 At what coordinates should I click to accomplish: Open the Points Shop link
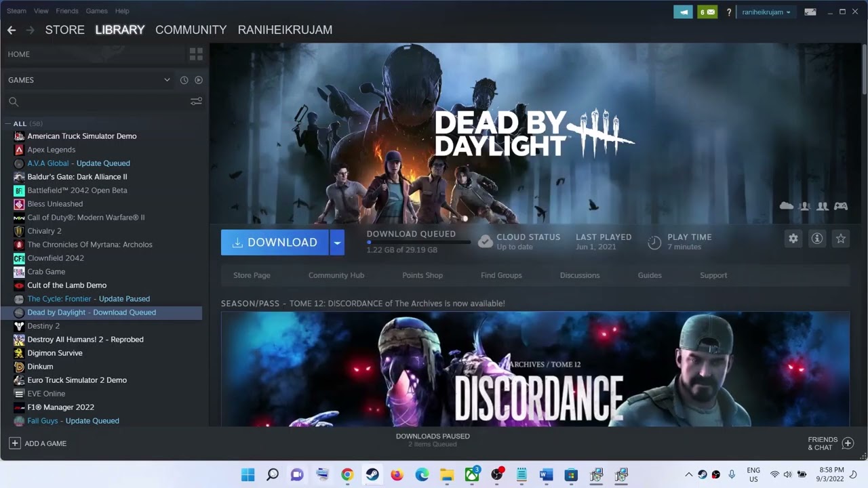(x=422, y=275)
